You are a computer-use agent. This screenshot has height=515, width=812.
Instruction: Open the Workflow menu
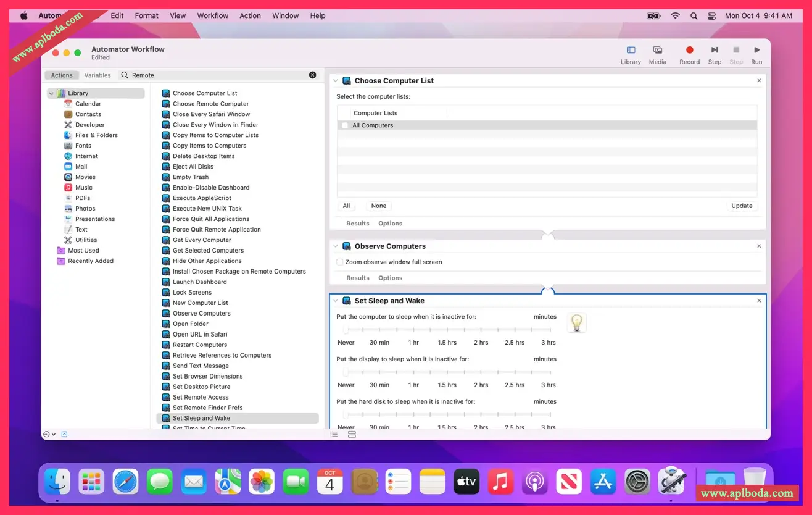pyautogui.click(x=213, y=15)
